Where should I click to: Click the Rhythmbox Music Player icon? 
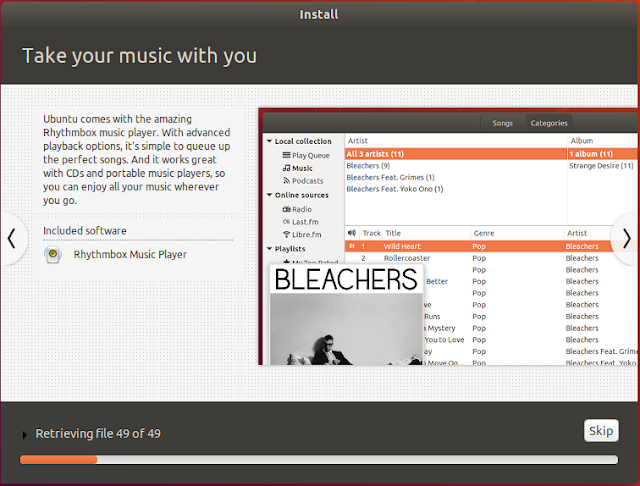[53, 254]
